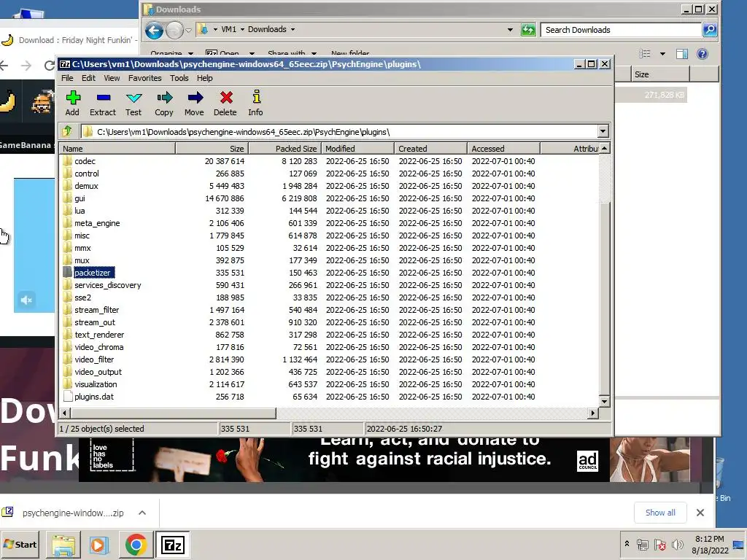747x560 pixels.
Task: Open the File menu in 7-Zip
Action: 67,78
